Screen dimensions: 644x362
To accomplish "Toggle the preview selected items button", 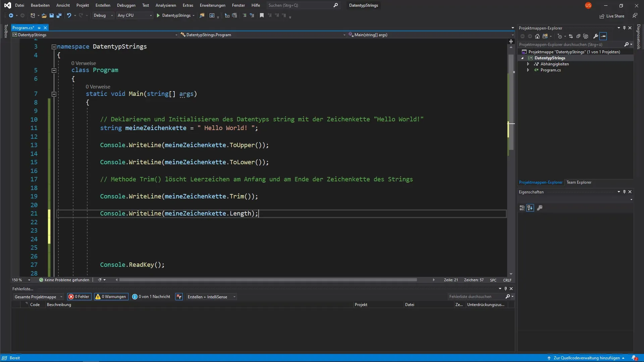I will point(603,36).
